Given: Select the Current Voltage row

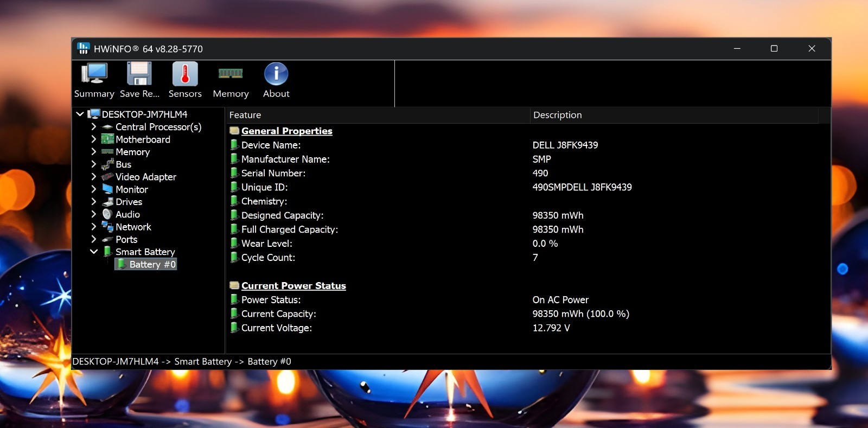Looking at the screenshot, I should coord(527,328).
